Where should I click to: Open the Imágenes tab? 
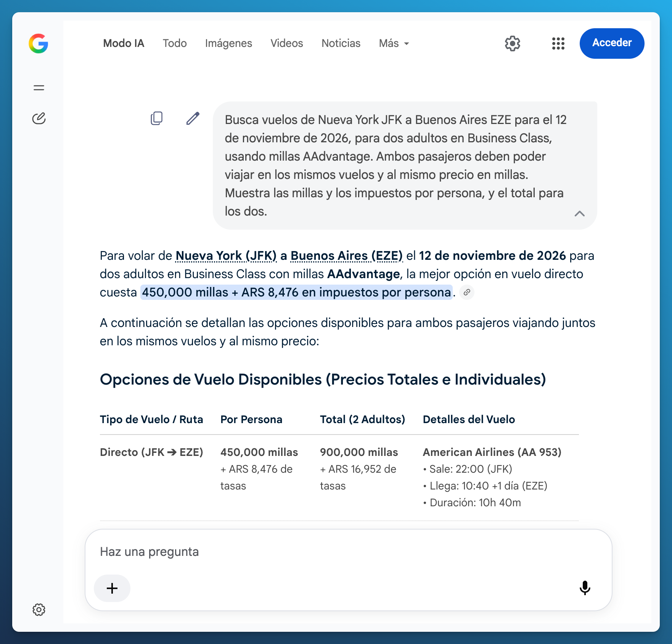(x=228, y=43)
